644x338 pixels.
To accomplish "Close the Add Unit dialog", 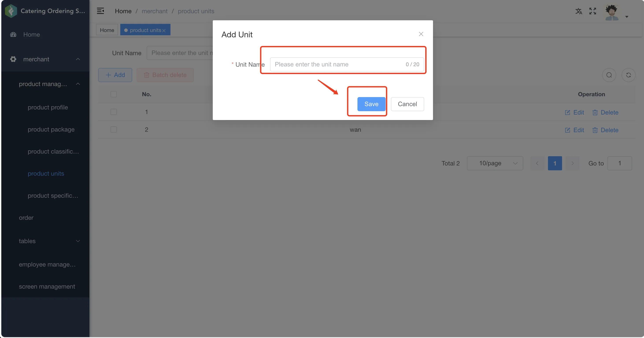I will click(x=421, y=34).
